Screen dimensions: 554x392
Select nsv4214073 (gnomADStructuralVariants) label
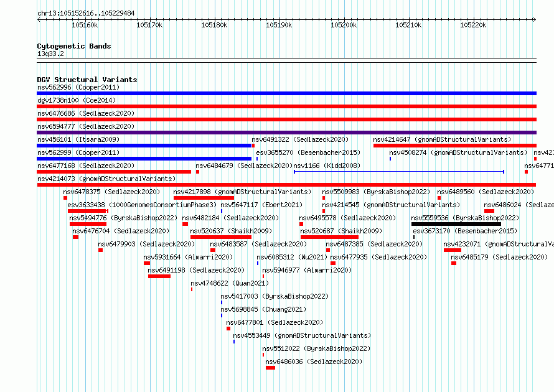[x=106, y=179]
